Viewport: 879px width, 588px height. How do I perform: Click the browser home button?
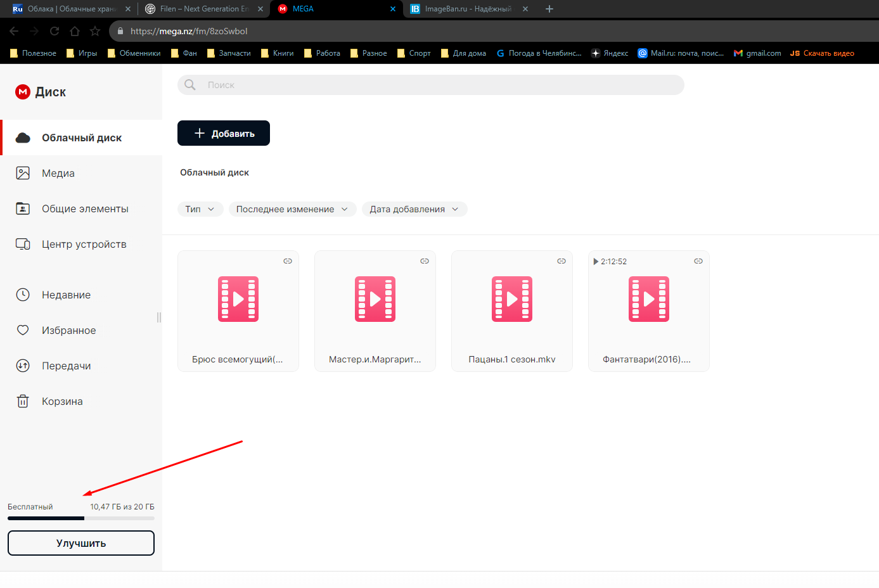(x=75, y=31)
